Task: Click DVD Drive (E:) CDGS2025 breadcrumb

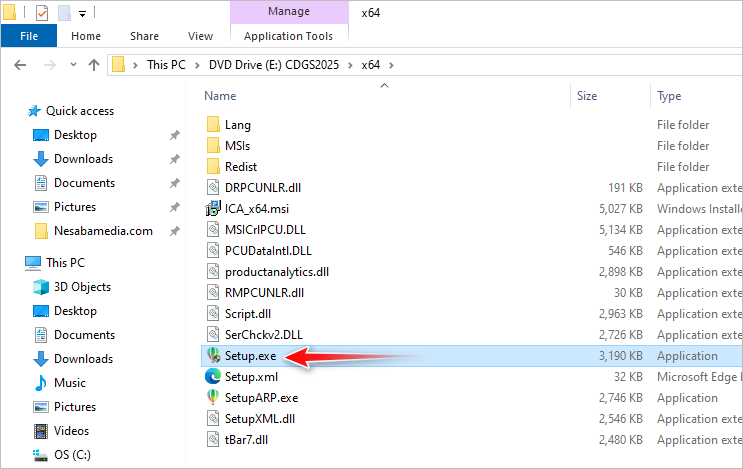Action: [274, 65]
